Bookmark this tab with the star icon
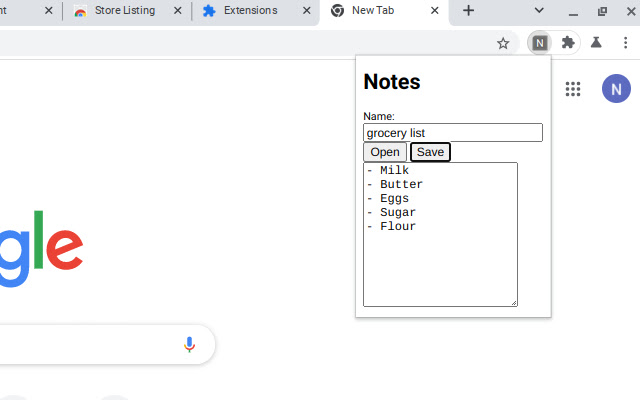 point(503,43)
